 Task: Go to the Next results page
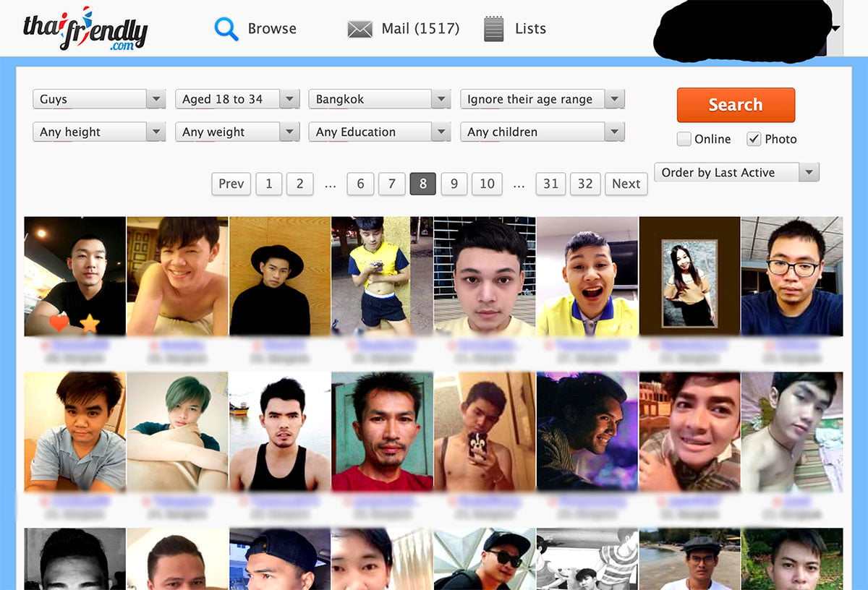[x=626, y=184]
